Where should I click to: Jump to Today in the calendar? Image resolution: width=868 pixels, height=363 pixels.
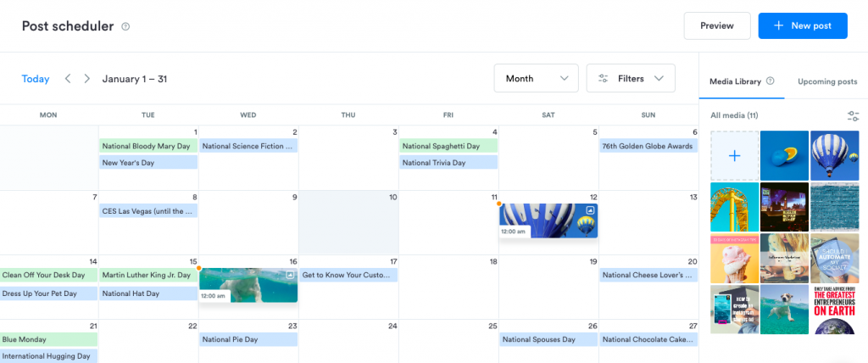click(x=36, y=79)
